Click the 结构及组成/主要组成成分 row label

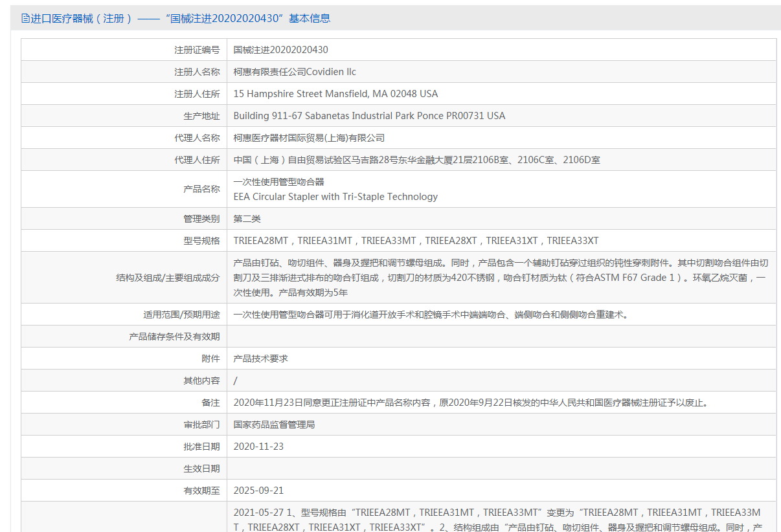point(168,278)
